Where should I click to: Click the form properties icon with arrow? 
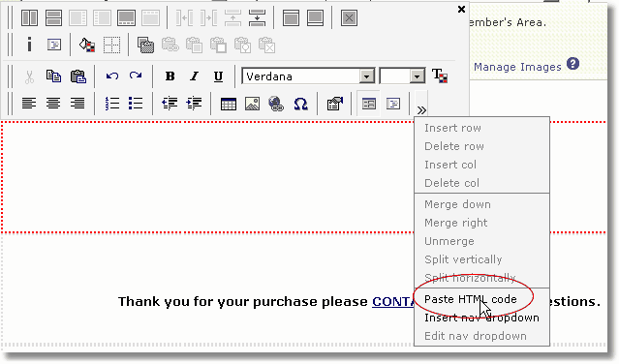coord(335,104)
